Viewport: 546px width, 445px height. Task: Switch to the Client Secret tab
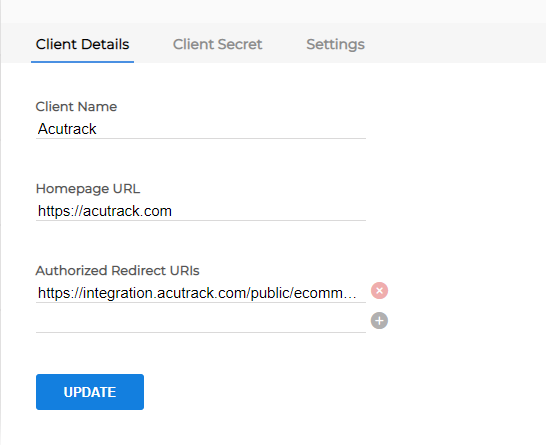(x=217, y=44)
